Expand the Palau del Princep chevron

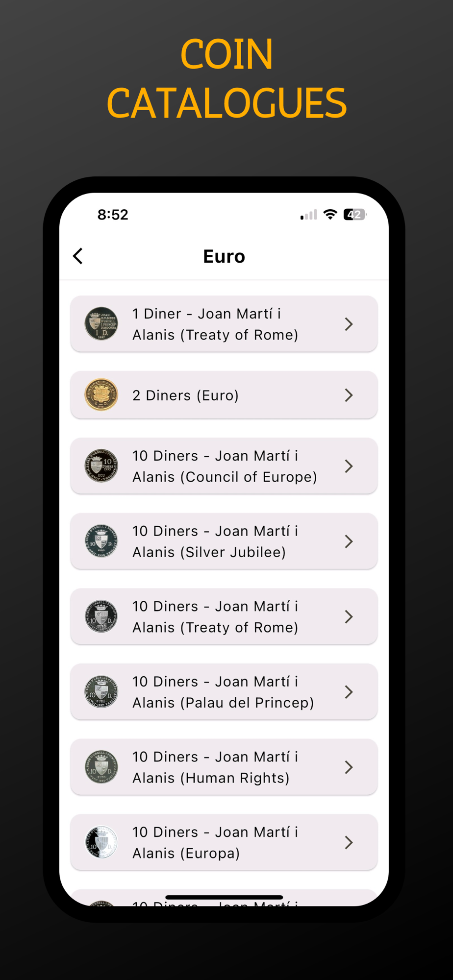pyautogui.click(x=349, y=692)
